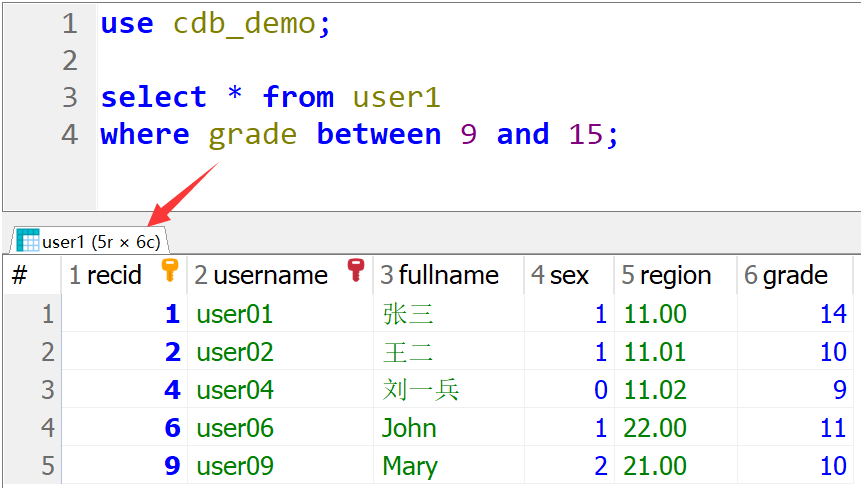This screenshot has width=861, height=488.
Task: Select the region cell showing 22.00
Action: click(x=655, y=428)
